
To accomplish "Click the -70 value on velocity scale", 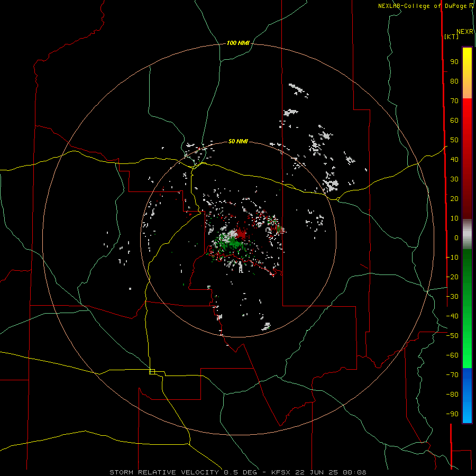I will tap(452, 375).
